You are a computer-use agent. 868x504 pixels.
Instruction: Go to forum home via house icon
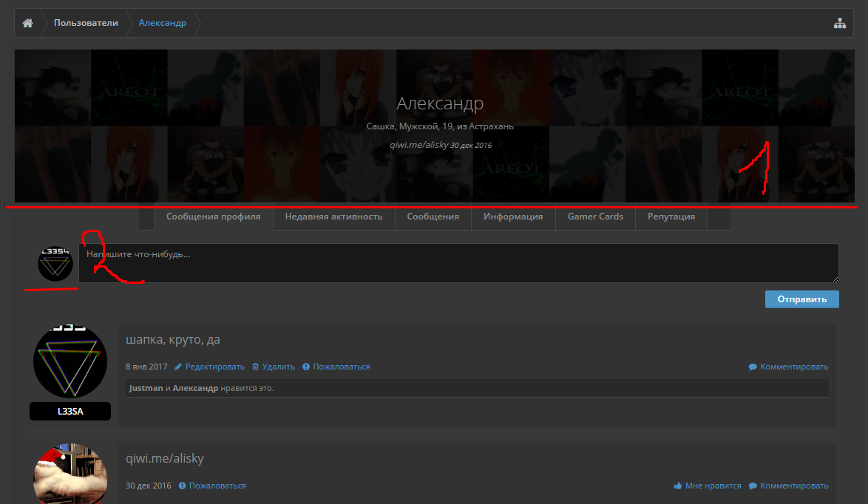pyautogui.click(x=27, y=23)
